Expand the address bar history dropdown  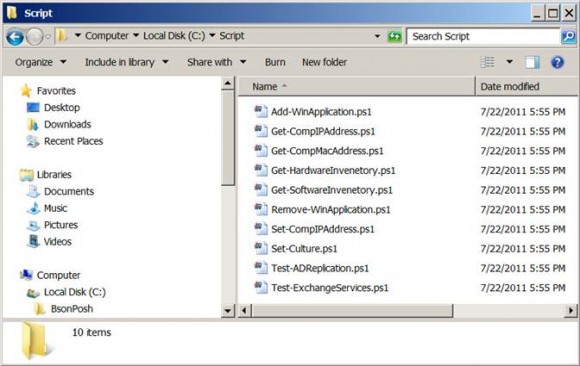point(377,36)
